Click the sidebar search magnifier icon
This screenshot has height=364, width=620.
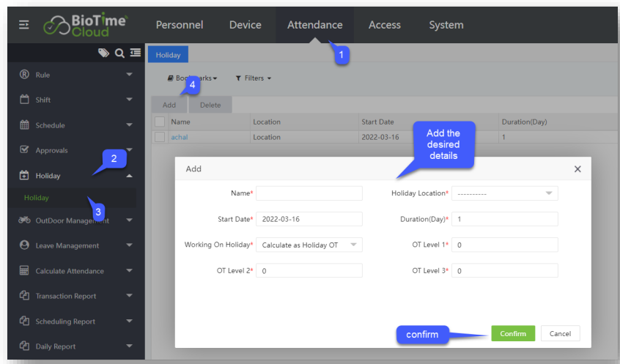click(x=119, y=53)
